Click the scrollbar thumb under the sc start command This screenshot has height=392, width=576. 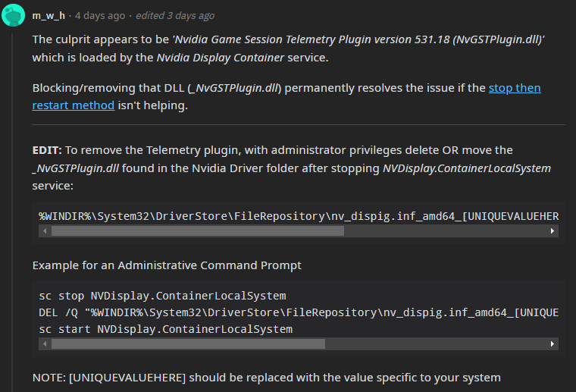pyautogui.click(x=188, y=344)
